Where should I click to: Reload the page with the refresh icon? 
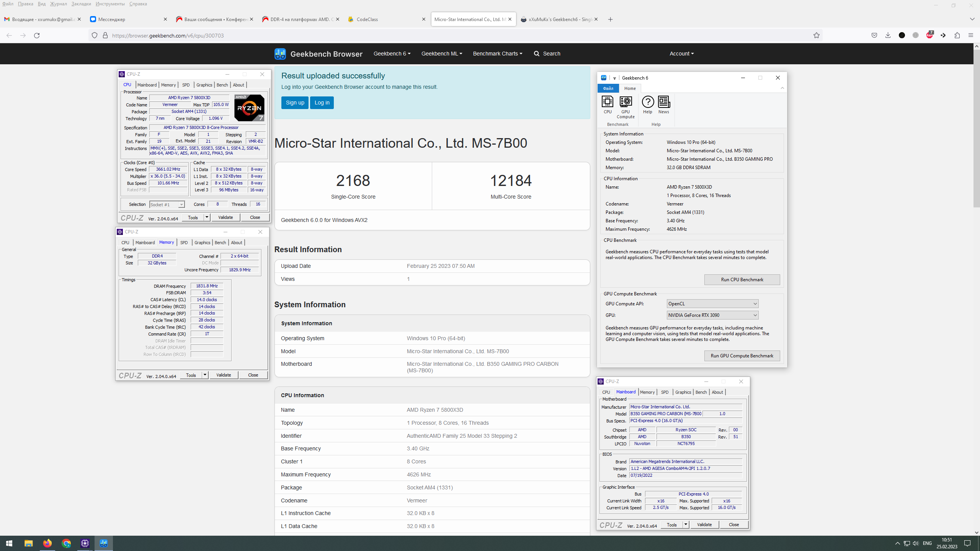pos(37,36)
